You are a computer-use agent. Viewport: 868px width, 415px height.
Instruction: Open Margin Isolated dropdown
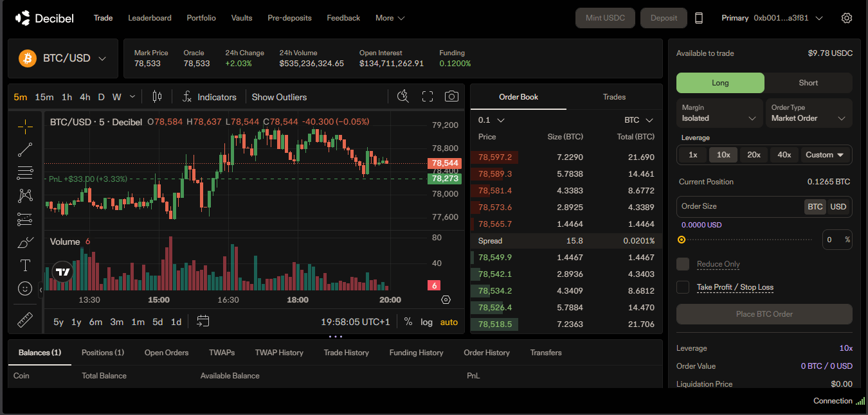(x=719, y=113)
